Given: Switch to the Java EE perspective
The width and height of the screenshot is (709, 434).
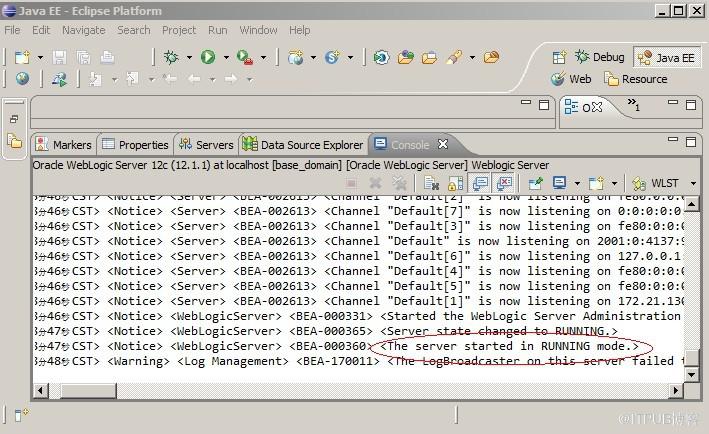Looking at the screenshot, I should (667, 57).
